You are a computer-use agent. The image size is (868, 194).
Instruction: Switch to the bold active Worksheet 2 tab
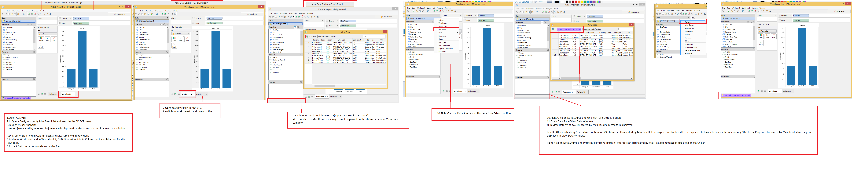pos(66,94)
